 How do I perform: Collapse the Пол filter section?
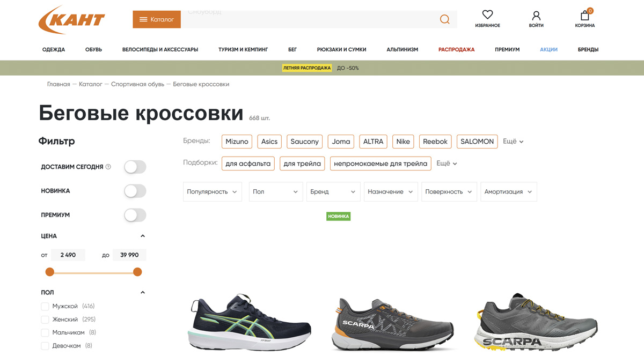[143, 292]
